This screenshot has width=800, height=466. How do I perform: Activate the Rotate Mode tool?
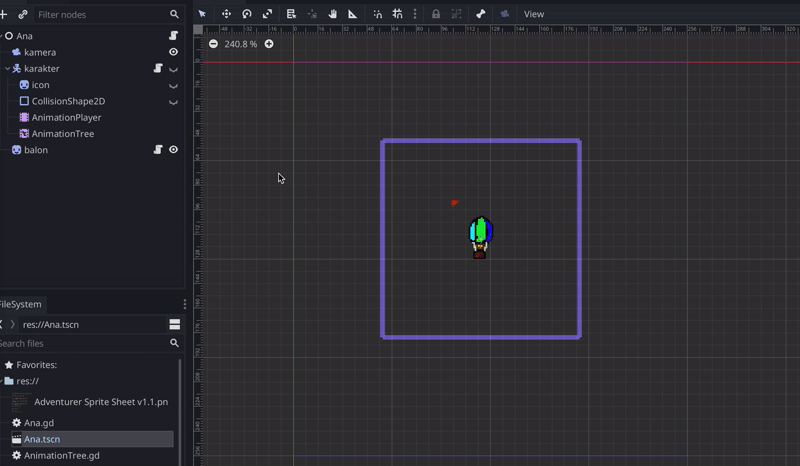click(247, 14)
